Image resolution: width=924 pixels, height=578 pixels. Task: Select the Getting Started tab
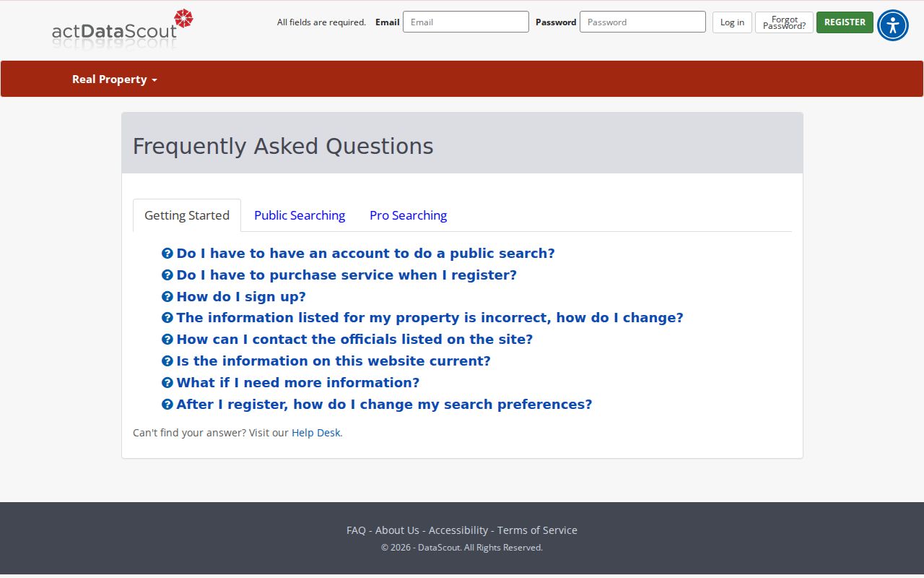187,215
